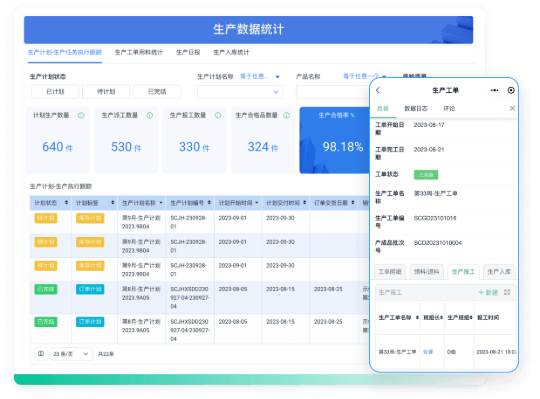540x399 pixels.
Task: Switch to 生产日报 tab
Action: pos(188,52)
